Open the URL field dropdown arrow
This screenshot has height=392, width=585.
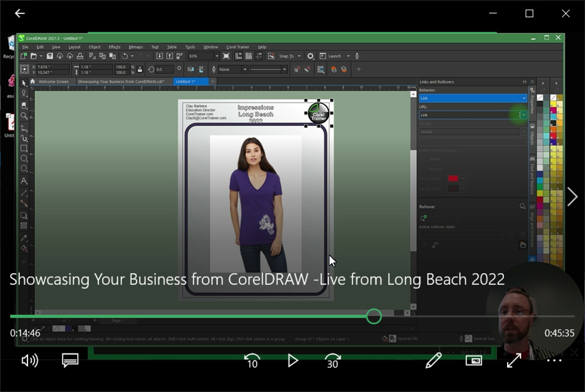click(524, 115)
